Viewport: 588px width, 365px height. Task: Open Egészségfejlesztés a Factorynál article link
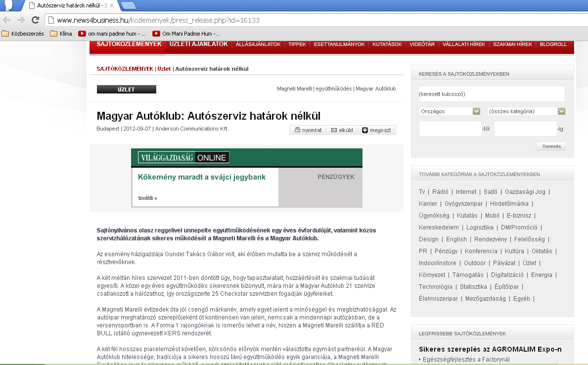[x=466, y=360]
